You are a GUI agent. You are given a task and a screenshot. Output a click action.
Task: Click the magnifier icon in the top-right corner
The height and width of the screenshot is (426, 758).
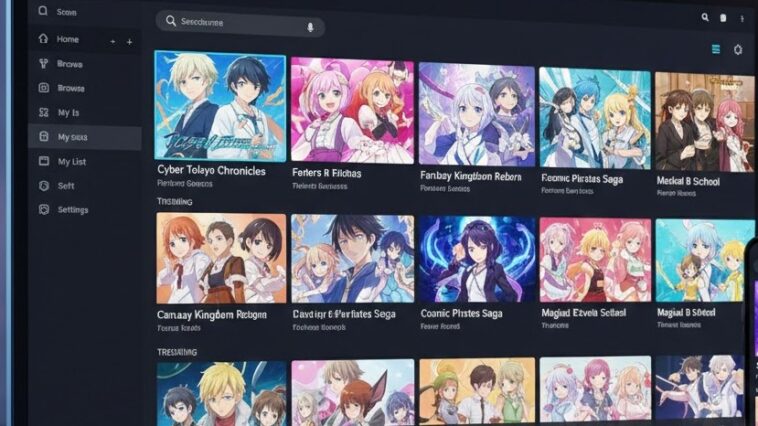pos(705,17)
